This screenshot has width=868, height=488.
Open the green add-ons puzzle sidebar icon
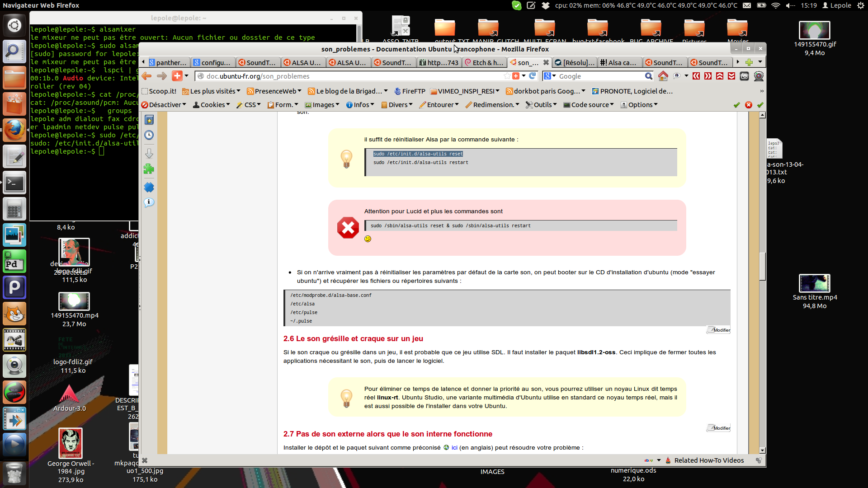[x=149, y=169]
